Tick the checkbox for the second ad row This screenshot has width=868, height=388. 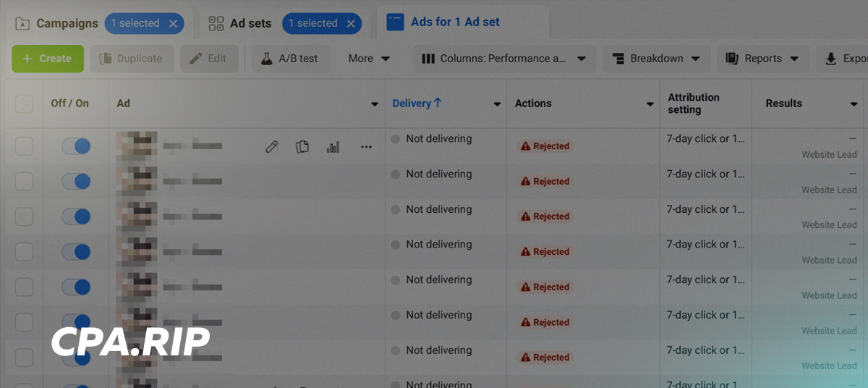(25, 182)
